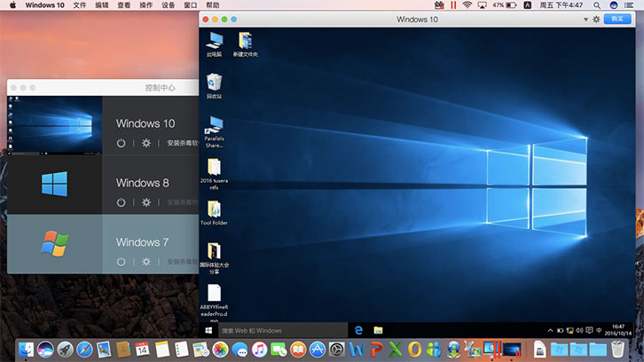Open the 查看 menu in menu bar
Screen dimensions: 644x362
[123, 5]
